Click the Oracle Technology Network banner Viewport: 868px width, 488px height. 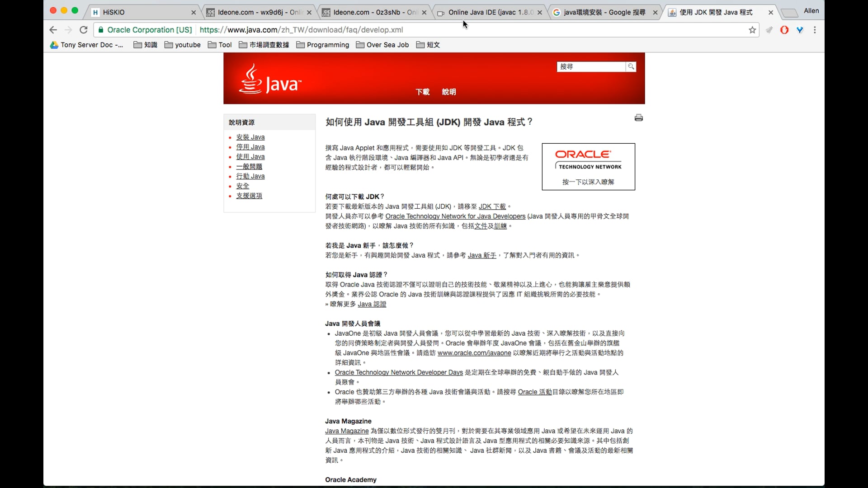click(x=588, y=166)
